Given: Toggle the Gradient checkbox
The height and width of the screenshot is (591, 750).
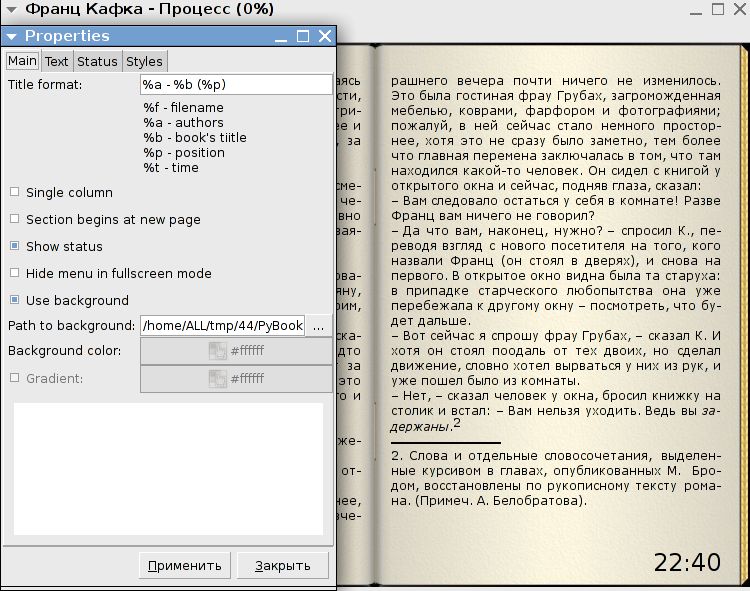Looking at the screenshot, I should [x=15, y=378].
